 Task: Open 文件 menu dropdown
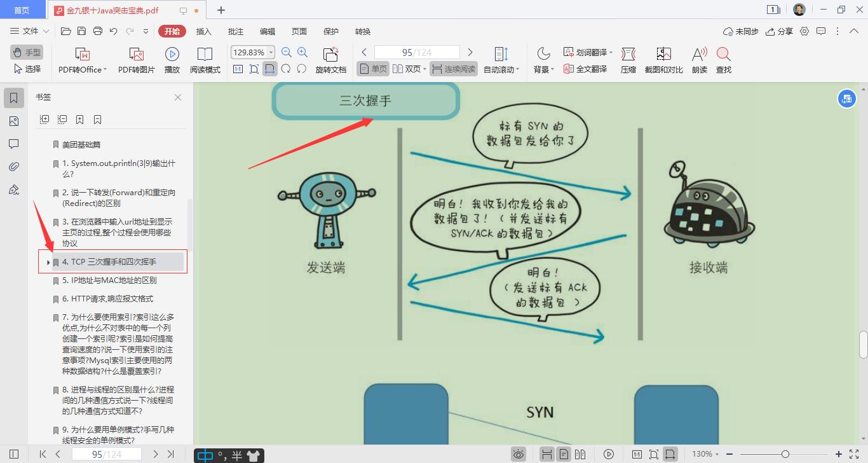coord(29,31)
